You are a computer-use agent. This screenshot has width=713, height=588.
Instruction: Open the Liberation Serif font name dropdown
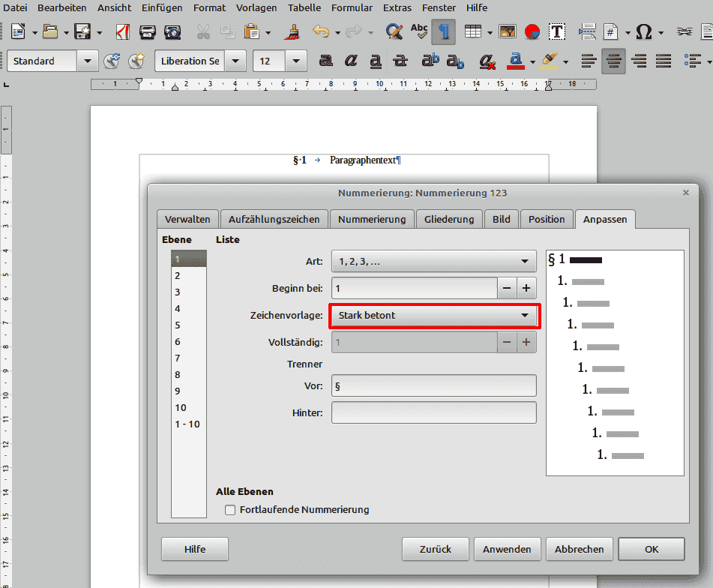(x=235, y=61)
